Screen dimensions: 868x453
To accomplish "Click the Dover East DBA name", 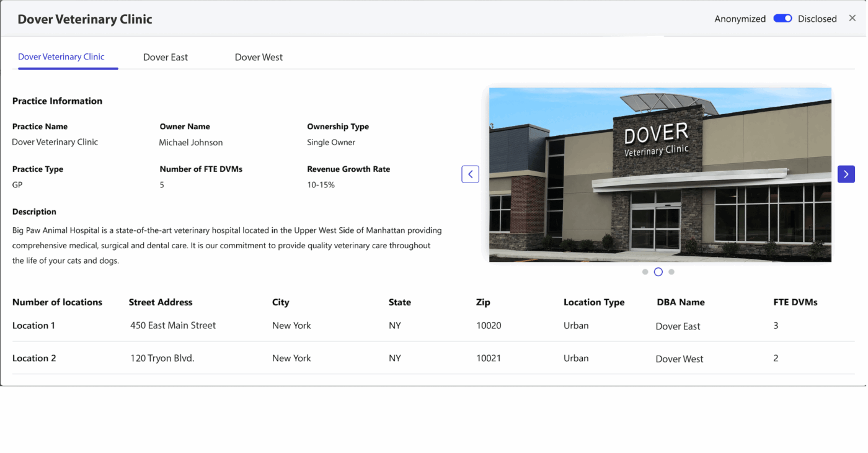I will pos(678,326).
